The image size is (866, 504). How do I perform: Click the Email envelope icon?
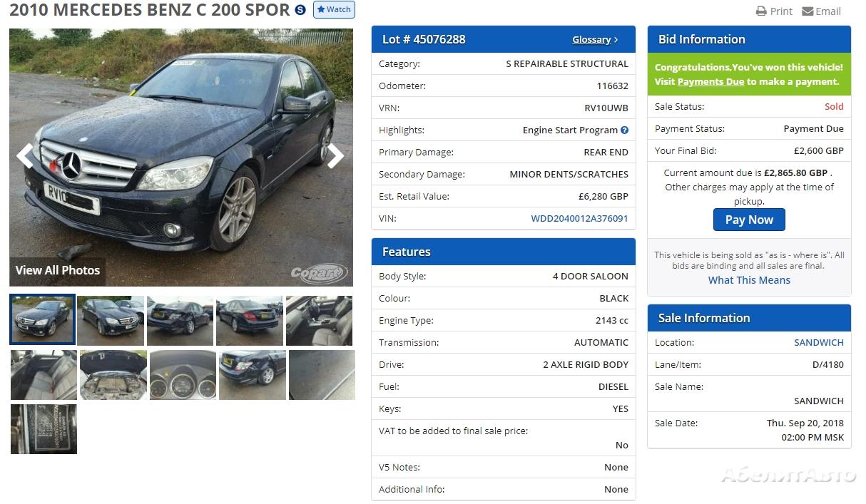click(x=808, y=11)
